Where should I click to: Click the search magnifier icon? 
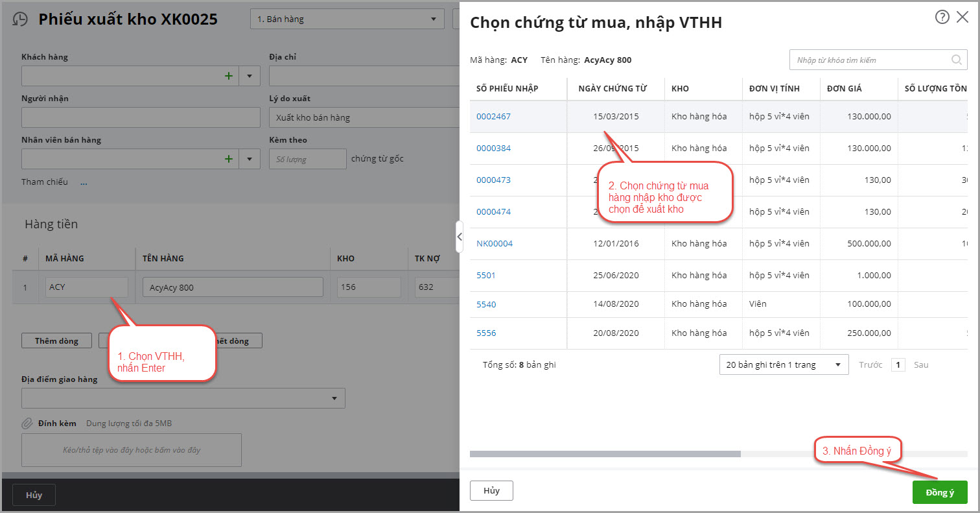tap(956, 60)
